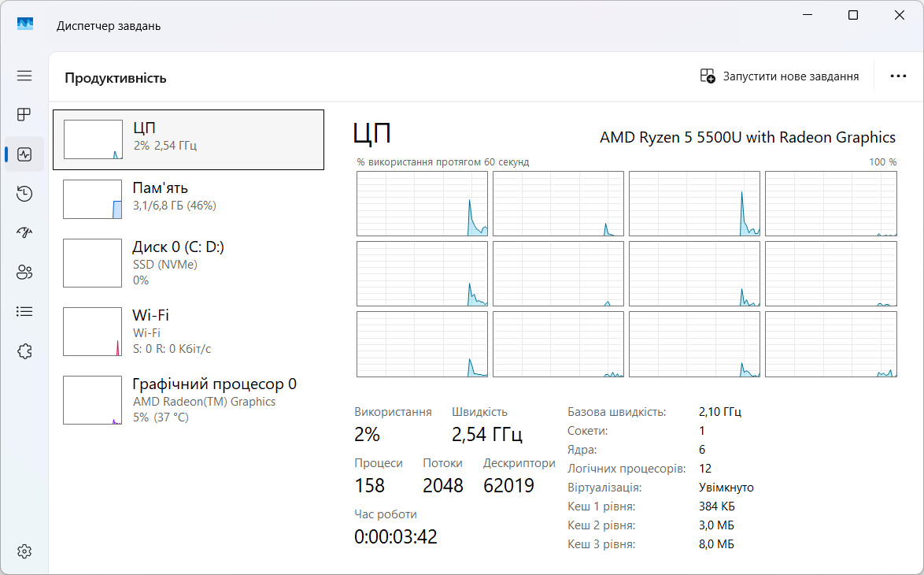Click 'AMD Ryzen 5 5500U with Radeon Graphics' text

748,137
